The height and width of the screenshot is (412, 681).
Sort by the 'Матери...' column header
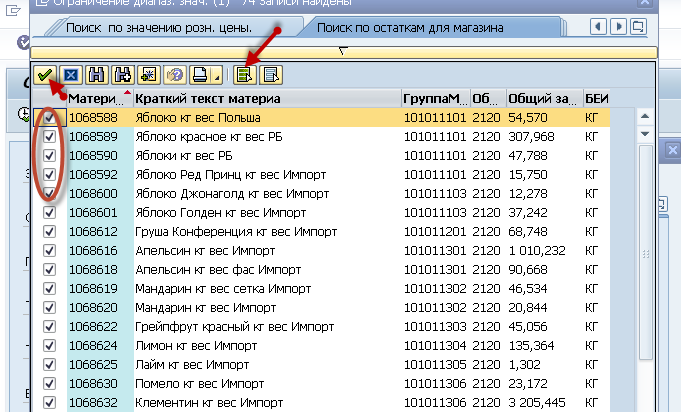[x=99, y=99]
